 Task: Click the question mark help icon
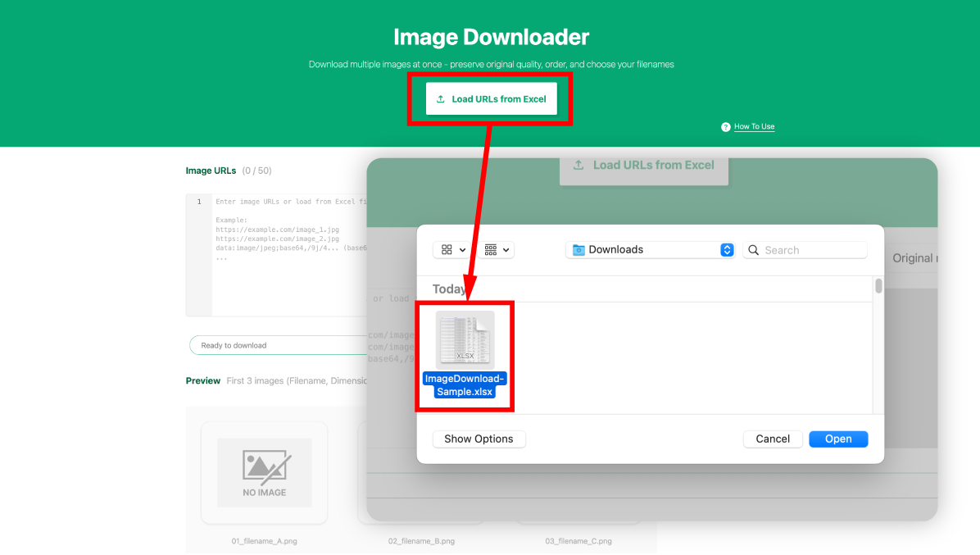pyautogui.click(x=725, y=127)
